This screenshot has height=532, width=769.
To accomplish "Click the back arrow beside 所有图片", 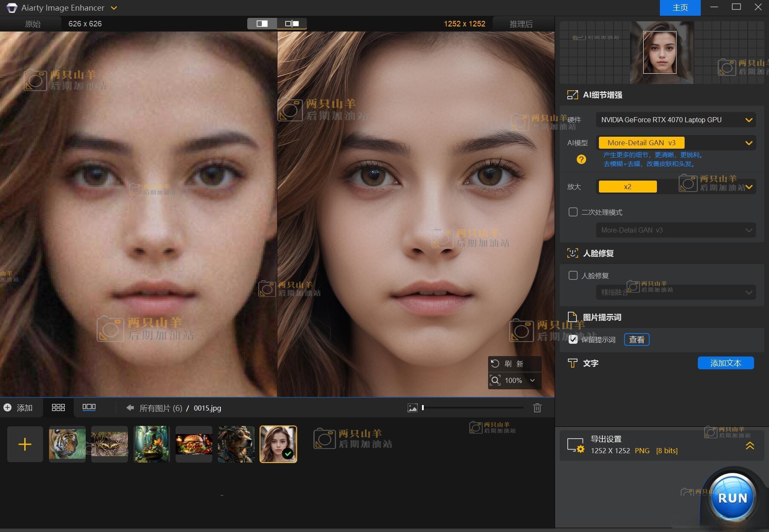I will click(130, 408).
